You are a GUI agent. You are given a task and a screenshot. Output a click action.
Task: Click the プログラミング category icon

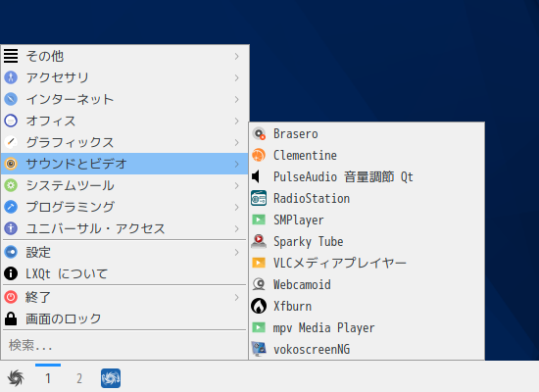(11, 207)
